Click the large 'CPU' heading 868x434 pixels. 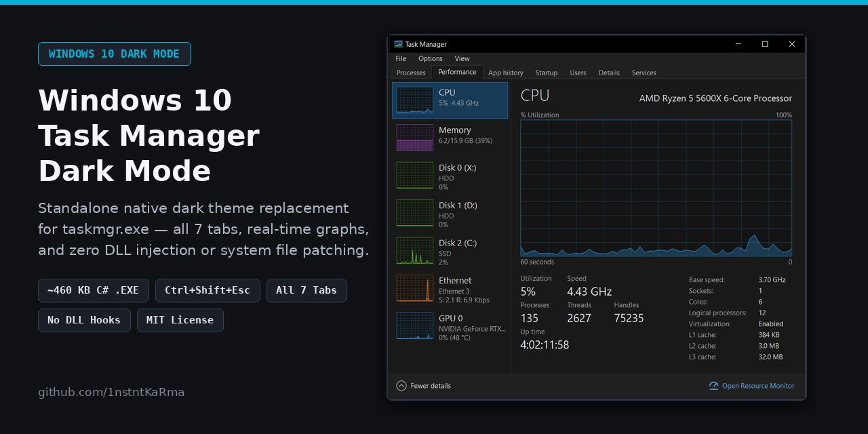[x=535, y=96]
